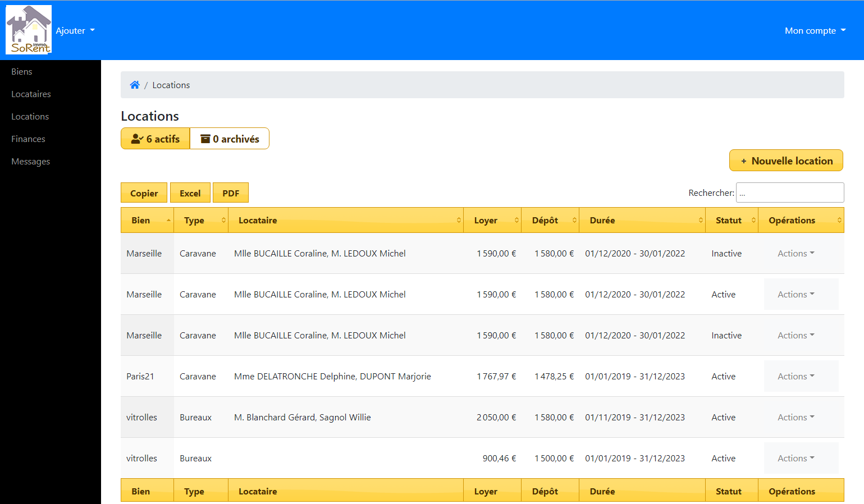Expand the Mon compte dropdown
The image size is (864, 504).
coord(815,30)
